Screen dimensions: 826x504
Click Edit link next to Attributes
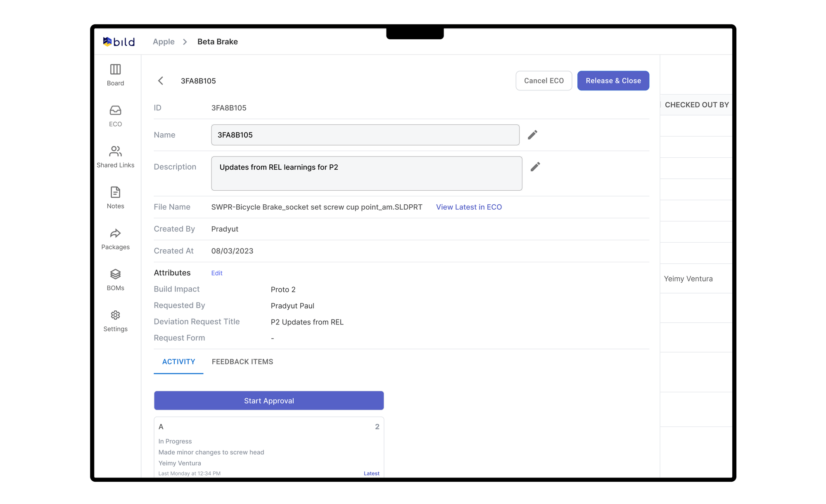(x=216, y=273)
